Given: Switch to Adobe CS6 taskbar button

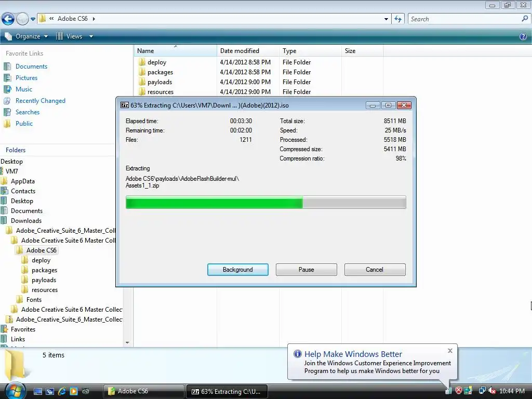Looking at the screenshot, I should pos(144,391).
